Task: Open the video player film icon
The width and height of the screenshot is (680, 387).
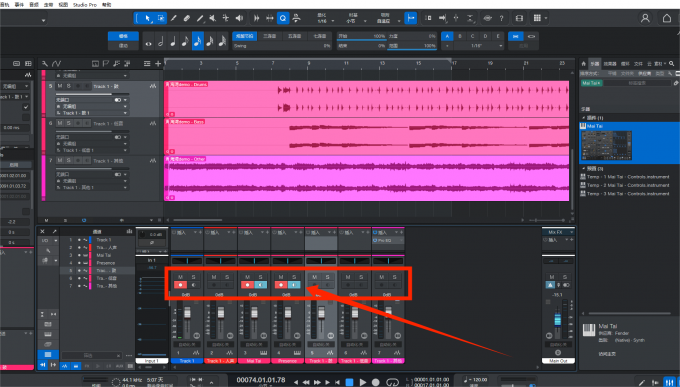Action: click(x=519, y=18)
